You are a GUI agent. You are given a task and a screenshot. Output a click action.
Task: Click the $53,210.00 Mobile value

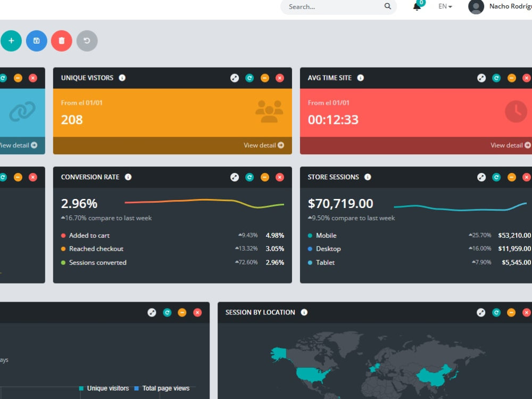pos(514,236)
